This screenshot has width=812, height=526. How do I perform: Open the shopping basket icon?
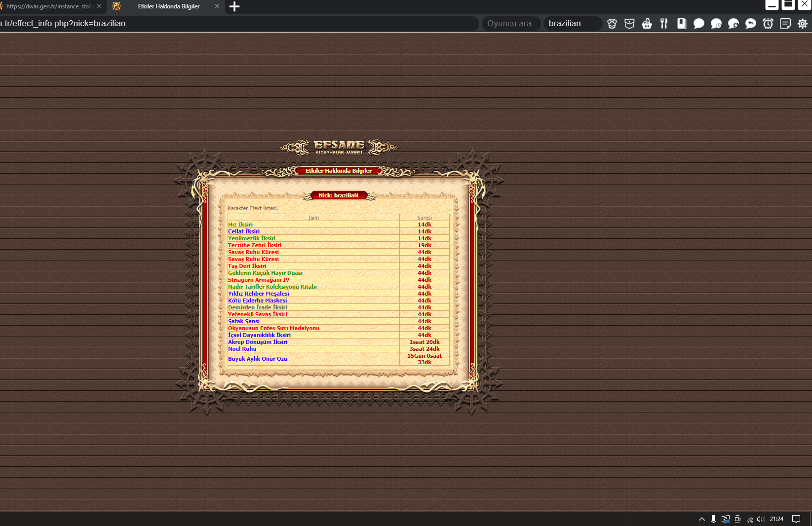(647, 24)
